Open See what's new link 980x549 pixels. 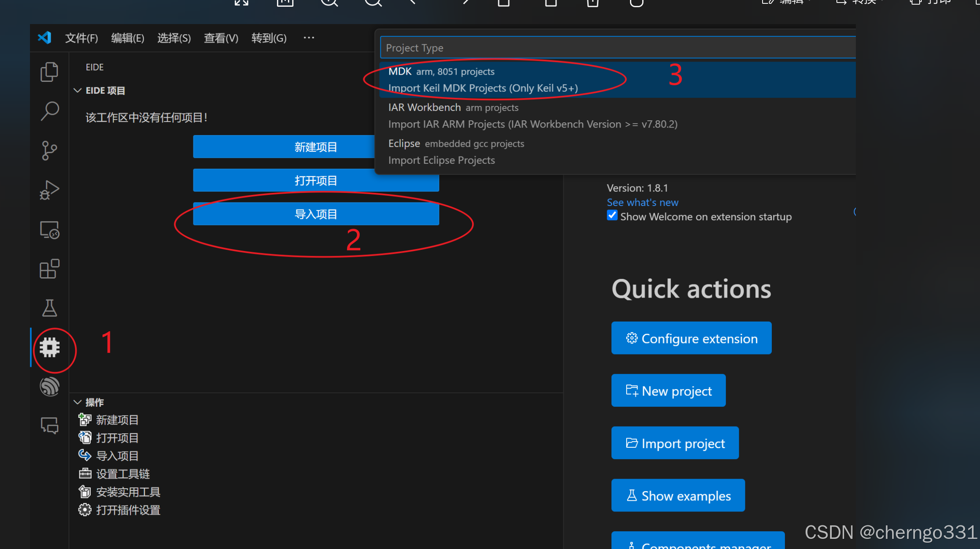click(x=642, y=202)
